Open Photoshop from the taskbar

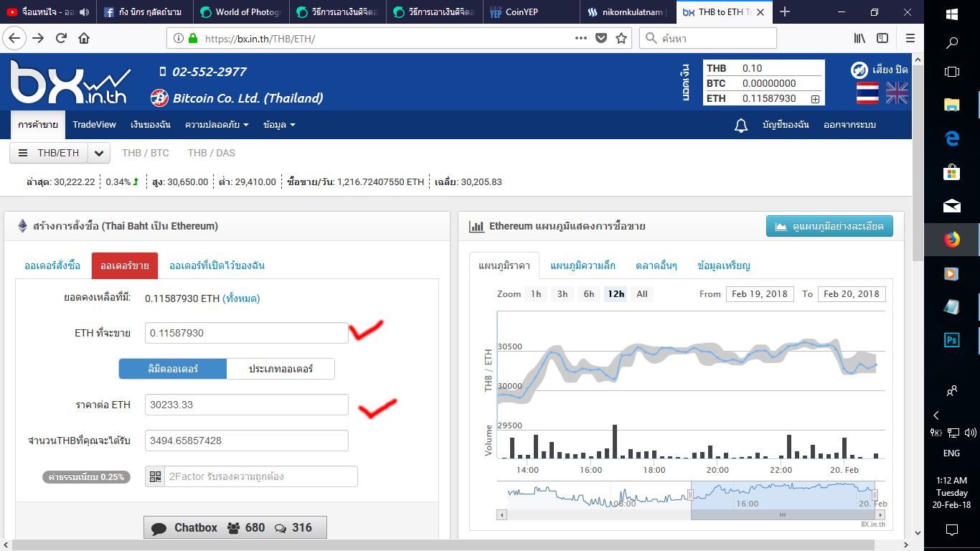[952, 340]
